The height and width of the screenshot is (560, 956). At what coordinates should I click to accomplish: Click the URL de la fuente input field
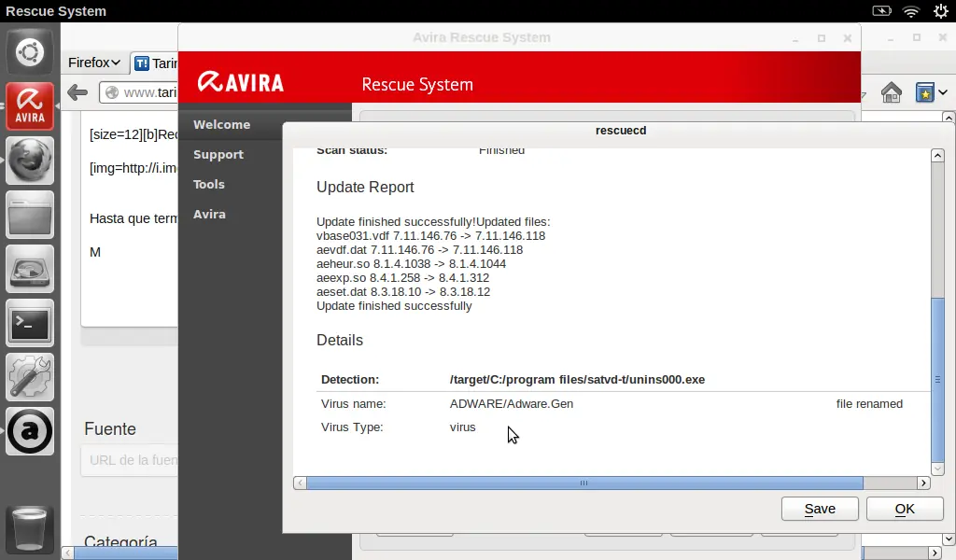coord(129,460)
